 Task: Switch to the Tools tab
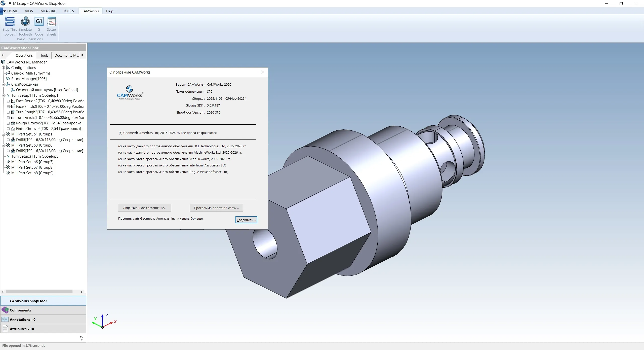coord(44,55)
